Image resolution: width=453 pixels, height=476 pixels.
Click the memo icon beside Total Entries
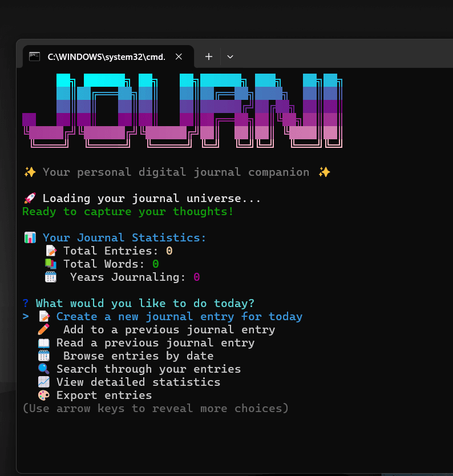coord(51,251)
